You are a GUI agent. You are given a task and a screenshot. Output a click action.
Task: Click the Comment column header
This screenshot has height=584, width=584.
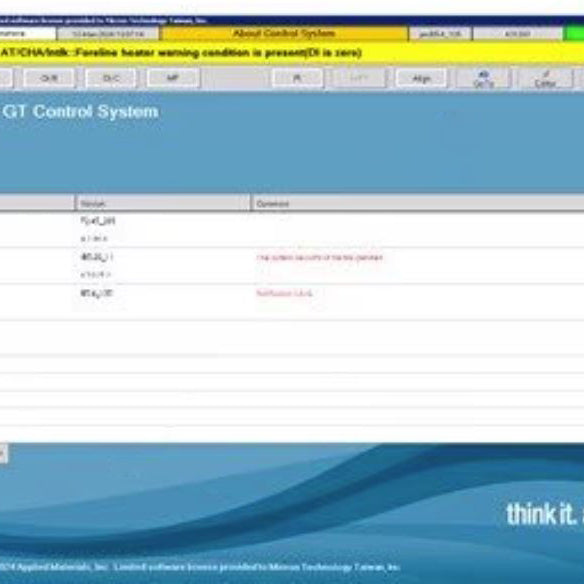point(418,203)
